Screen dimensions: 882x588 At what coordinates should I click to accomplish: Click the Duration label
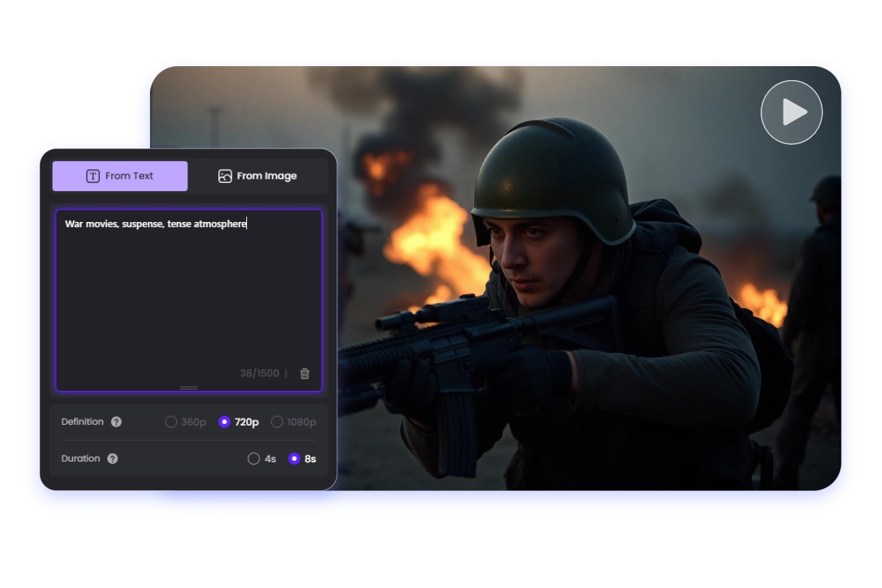pyautogui.click(x=81, y=459)
